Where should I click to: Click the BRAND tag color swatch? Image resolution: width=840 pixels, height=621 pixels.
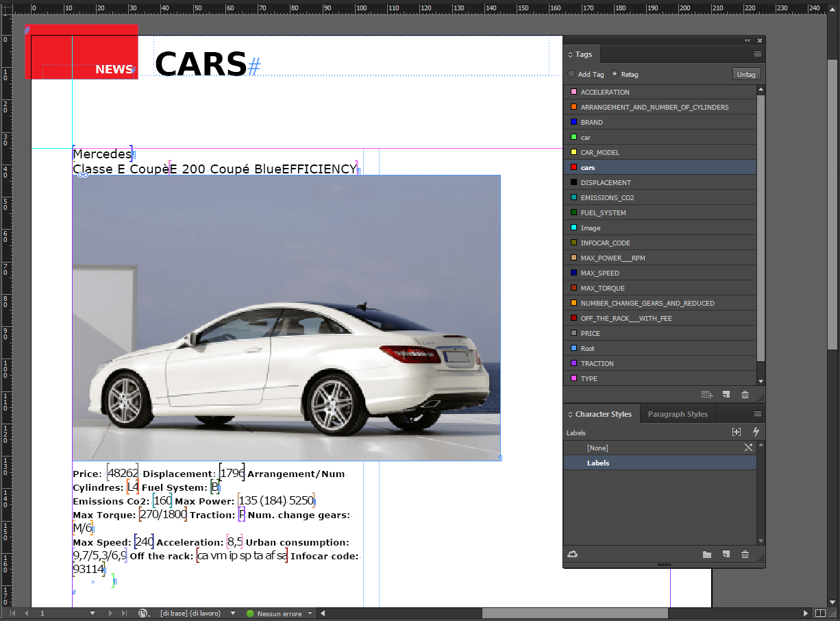[574, 122]
